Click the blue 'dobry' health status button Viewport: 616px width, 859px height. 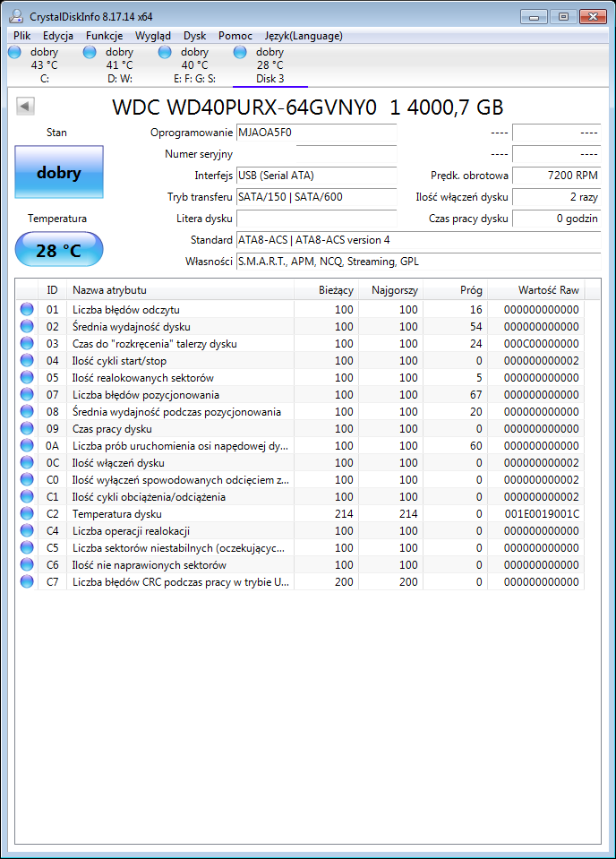coord(58,172)
